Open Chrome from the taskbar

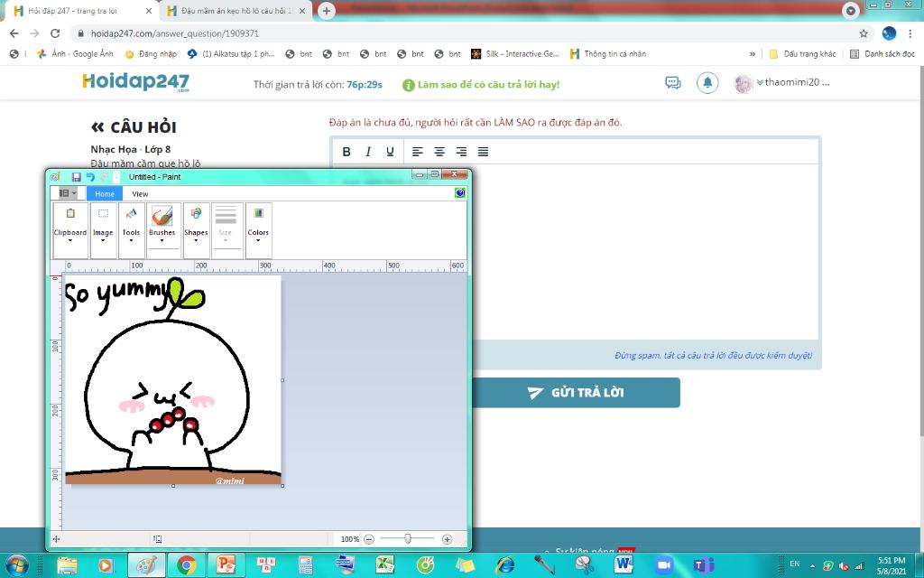(x=186, y=565)
